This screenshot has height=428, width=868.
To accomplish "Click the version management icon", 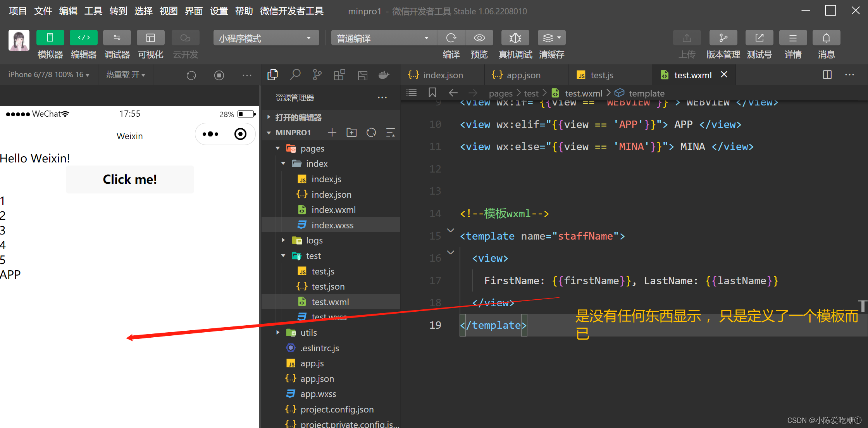I will (723, 38).
